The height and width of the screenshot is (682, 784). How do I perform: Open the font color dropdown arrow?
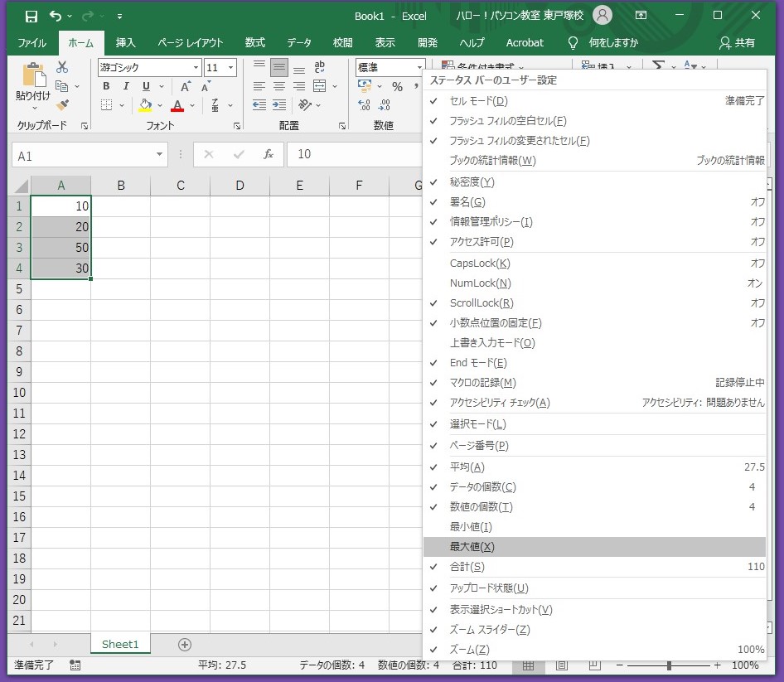[x=192, y=105]
